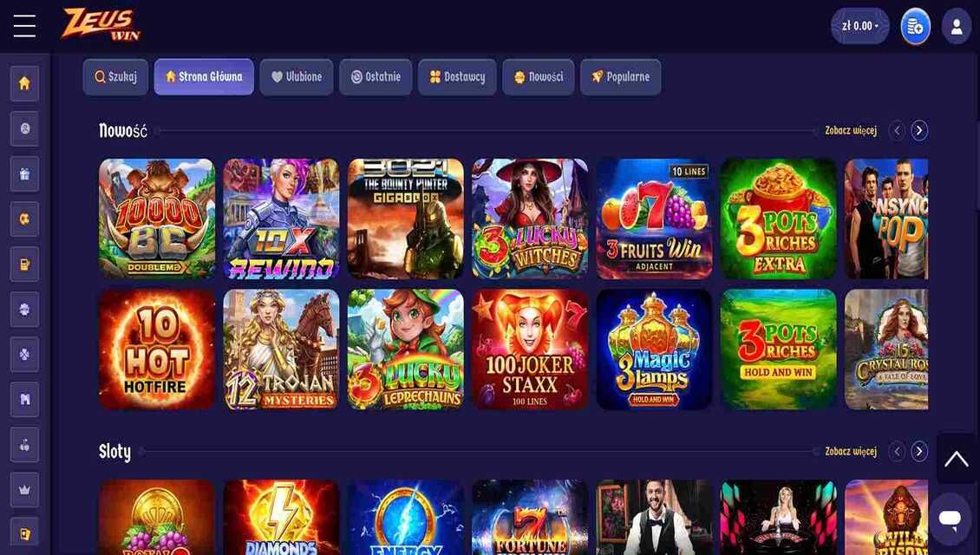Open the user profile icon
The height and width of the screenshot is (555, 980).
[x=957, y=26]
